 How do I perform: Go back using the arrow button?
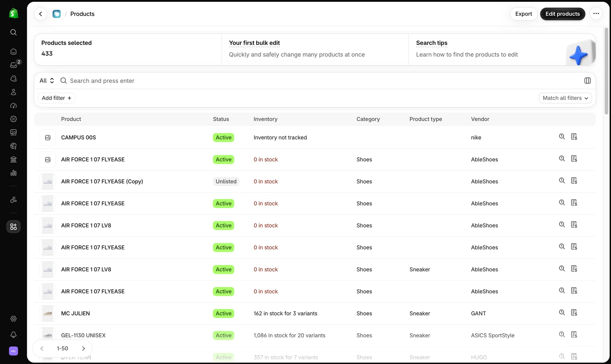tap(41, 14)
